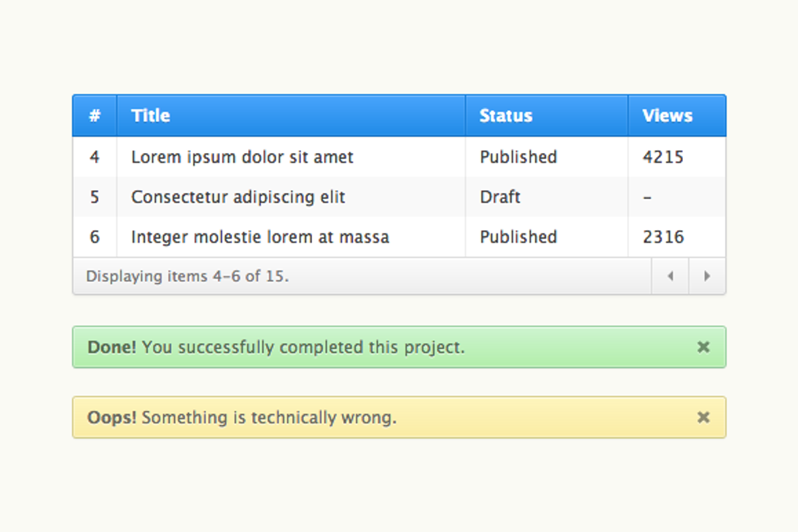Image resolution: width=798 pixels, height=532 pixels.
Task: Click the next page arrow in table footer
Action: [x=707, y=276]
